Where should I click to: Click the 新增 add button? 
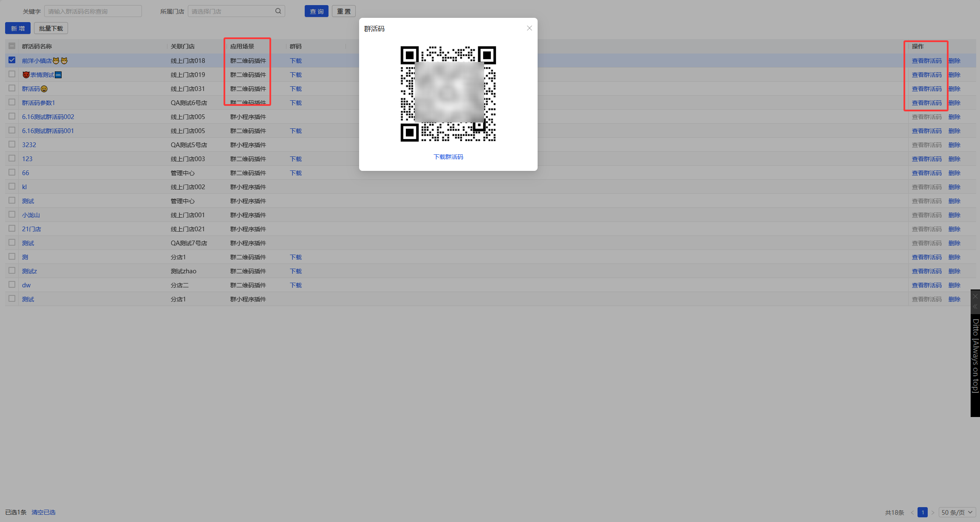tap(18, 28)
